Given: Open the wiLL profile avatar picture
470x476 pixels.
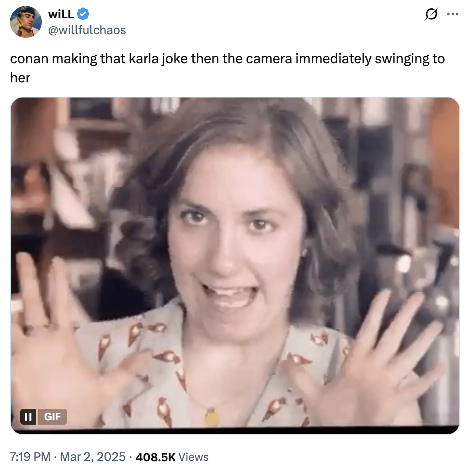Looking at the screenshot, I should tap(26, 22).
